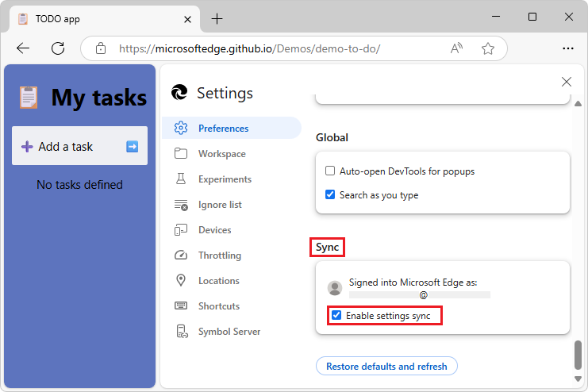The height and width of the screenshot is (392, 588).
Task: Click the settings scrollbar thumb
Action: (x=578, y=355)
